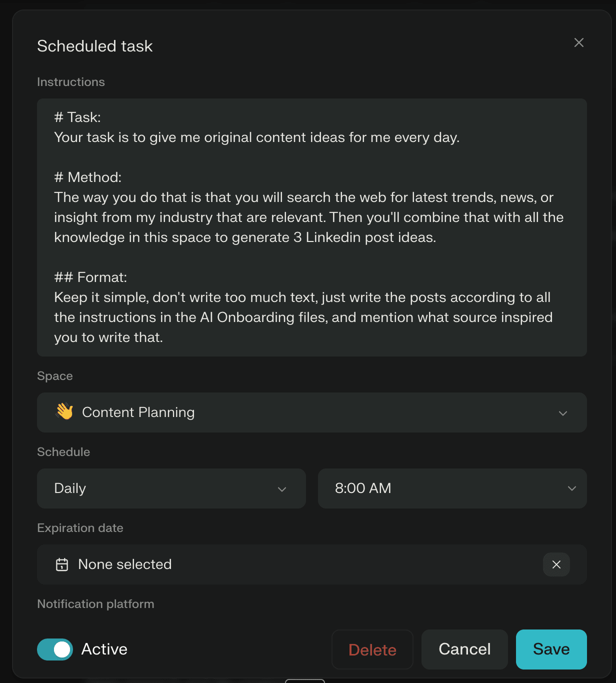Open the Content Planning space dropdown
616x683 pixels.
click(x=311, y=412)
